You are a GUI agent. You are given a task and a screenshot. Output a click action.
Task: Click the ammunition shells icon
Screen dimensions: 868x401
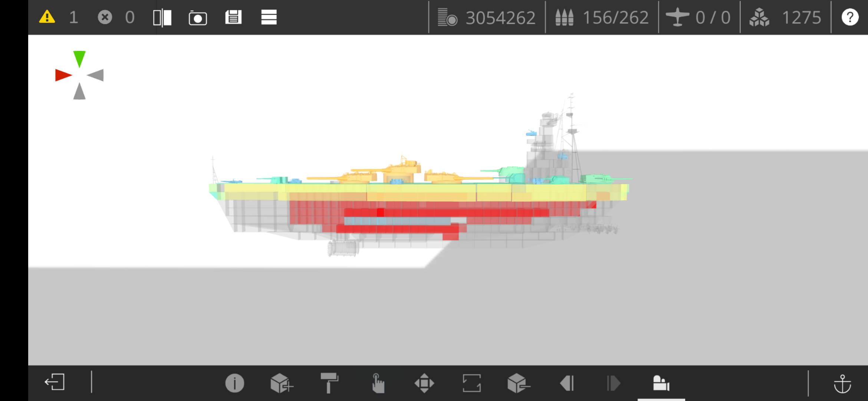tap(564, 17)
